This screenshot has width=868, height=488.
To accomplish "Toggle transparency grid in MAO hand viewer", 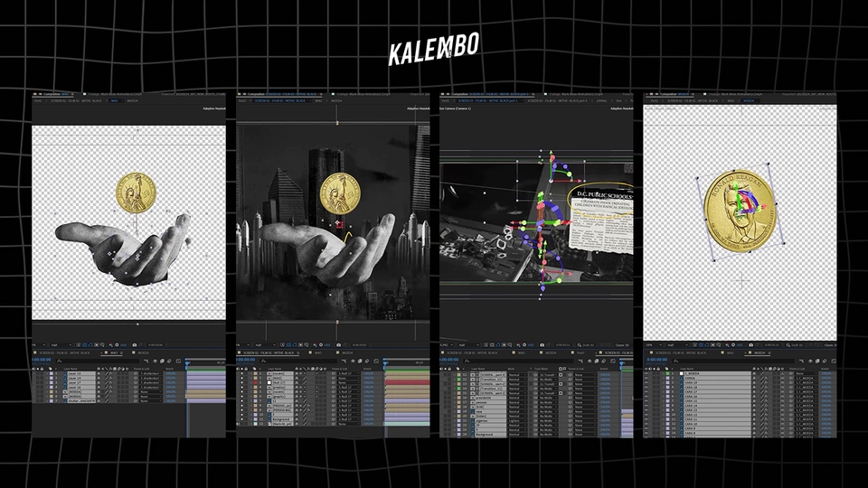I will point(84,344).
